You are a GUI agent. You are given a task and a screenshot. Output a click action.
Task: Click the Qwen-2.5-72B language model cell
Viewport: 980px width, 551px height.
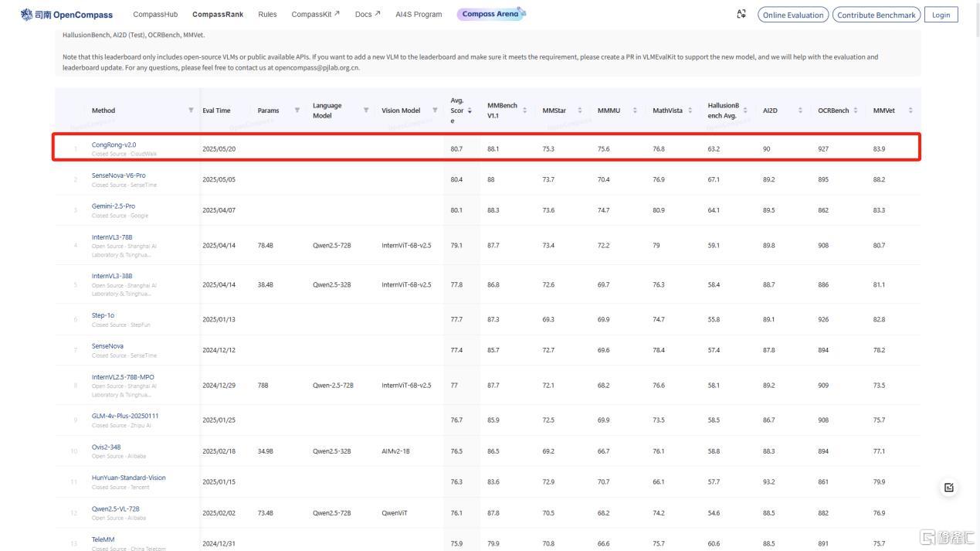(x=333, y=385)
